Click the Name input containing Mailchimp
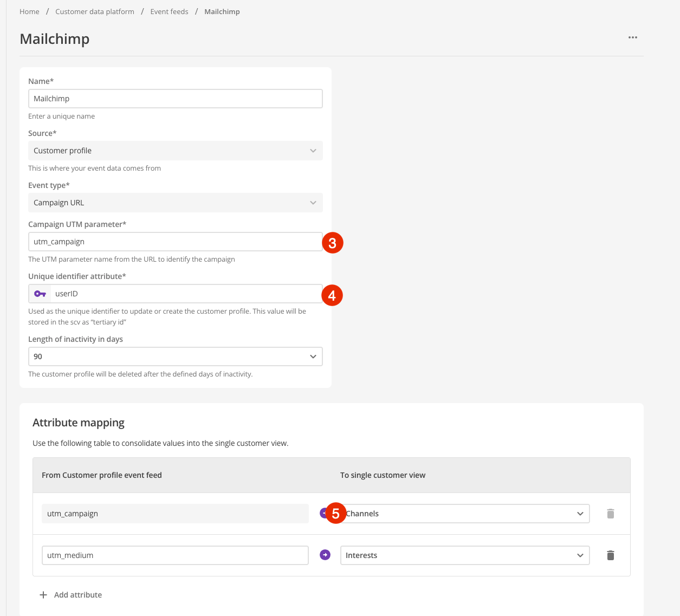Screen dimensions: 680x616 pos(176,98)
